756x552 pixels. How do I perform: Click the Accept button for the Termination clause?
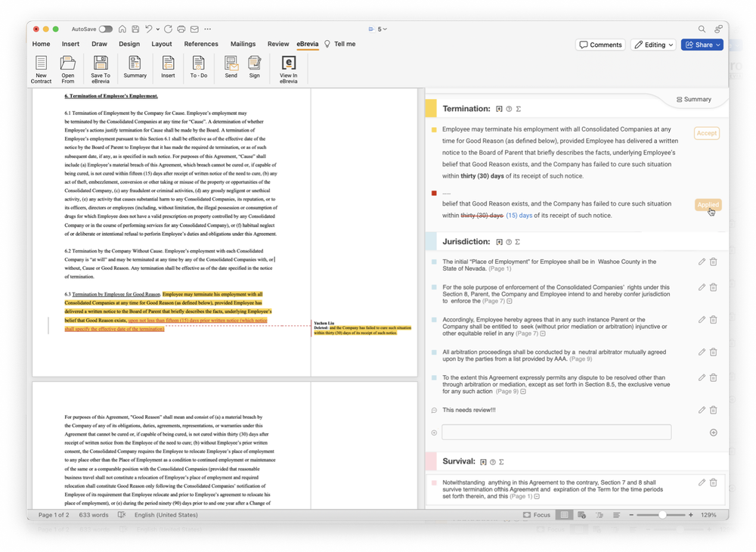(x=706, y=133)
